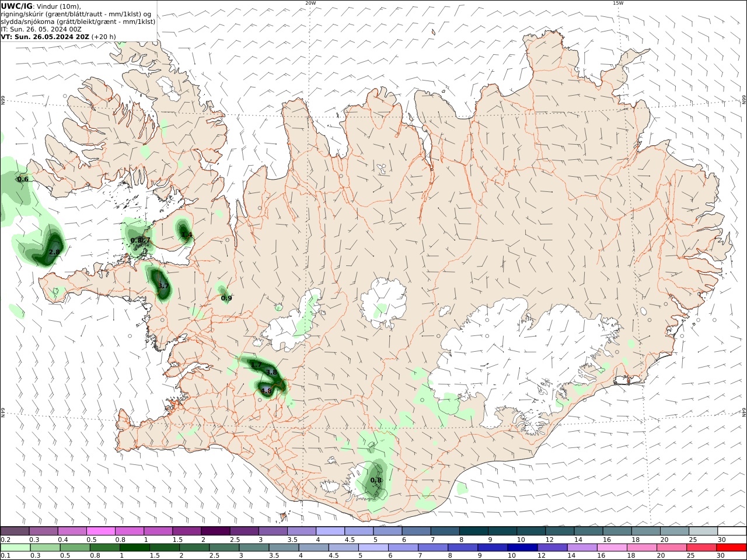
Task: Click the 'VT: Sun. 26.05.2024 20Z' valid time
Action: click(45, 37)
